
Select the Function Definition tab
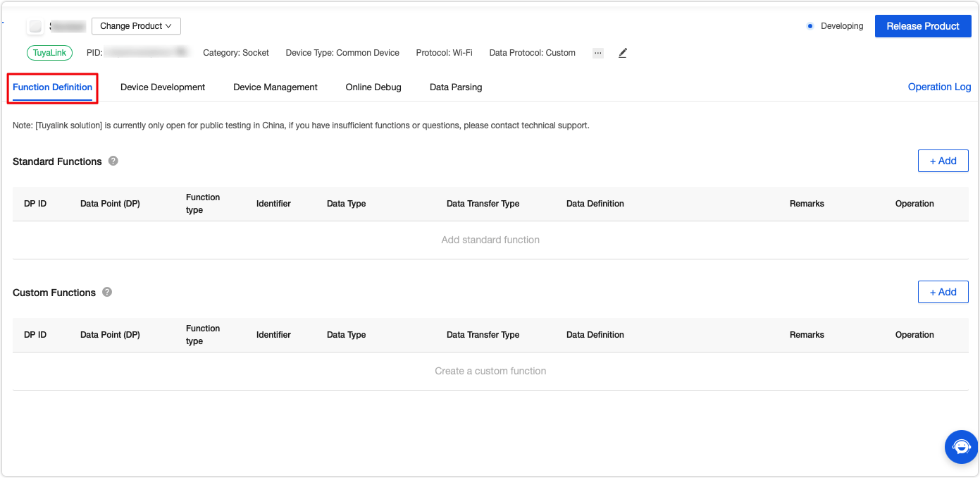click(x=53, y=87)
